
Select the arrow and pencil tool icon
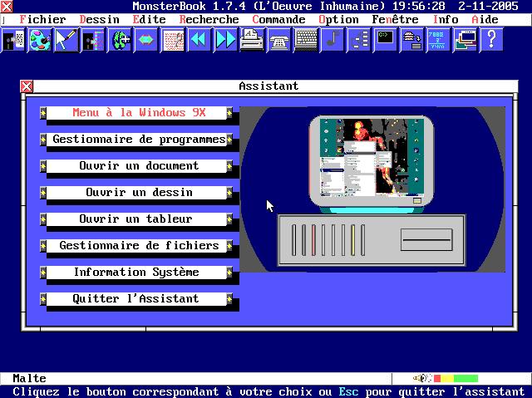(x=66, y=40)
